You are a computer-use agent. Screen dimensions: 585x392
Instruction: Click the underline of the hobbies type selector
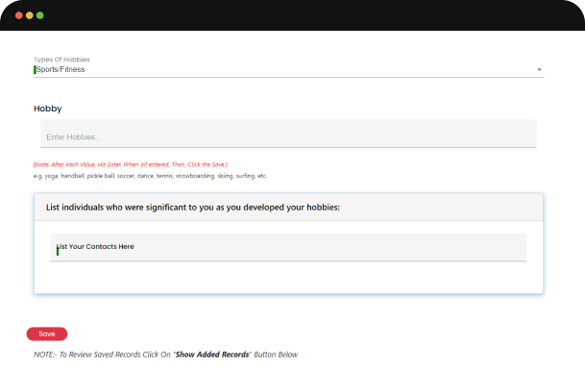click(x=288, y=77)
